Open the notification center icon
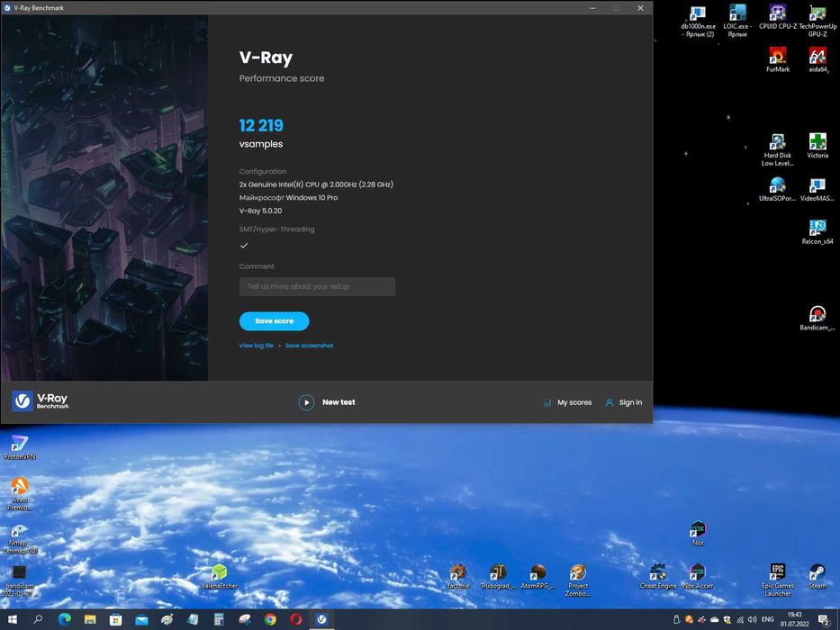 (826, 620)
